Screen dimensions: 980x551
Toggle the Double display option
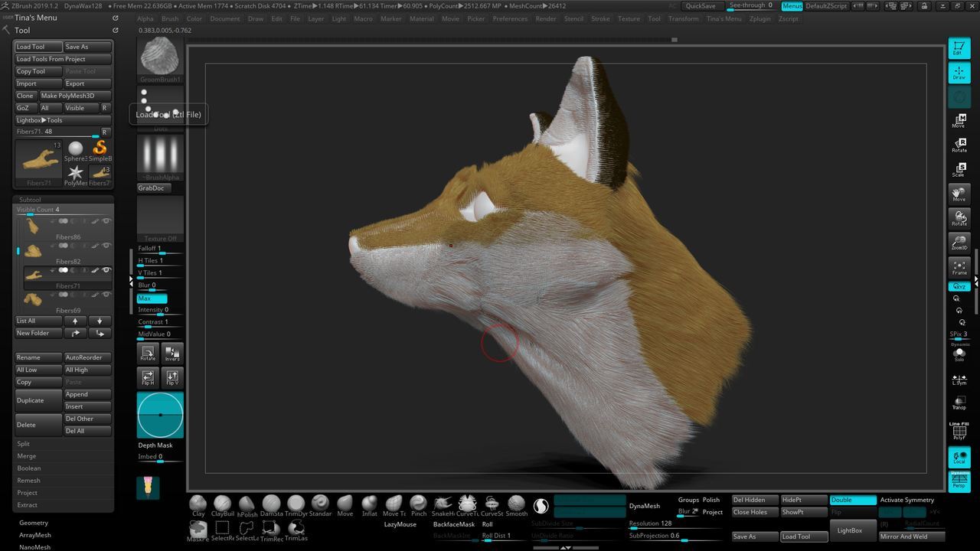(x=853, y=500)
